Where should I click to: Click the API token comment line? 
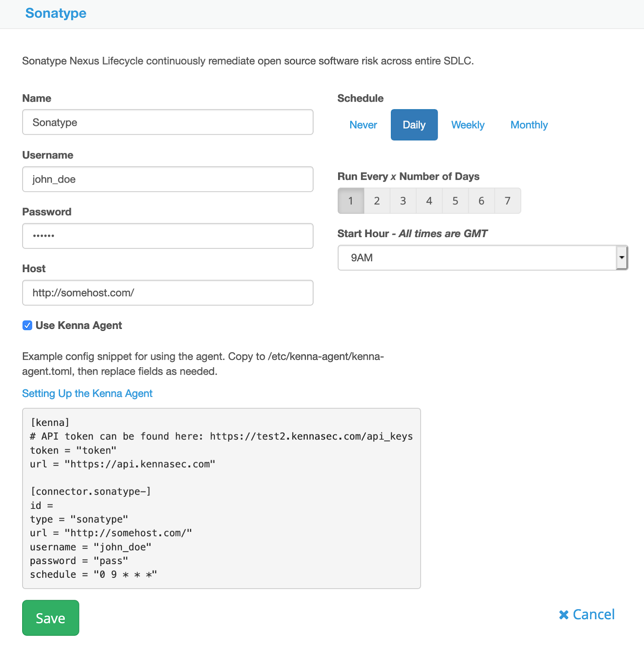tap(221, 436)
